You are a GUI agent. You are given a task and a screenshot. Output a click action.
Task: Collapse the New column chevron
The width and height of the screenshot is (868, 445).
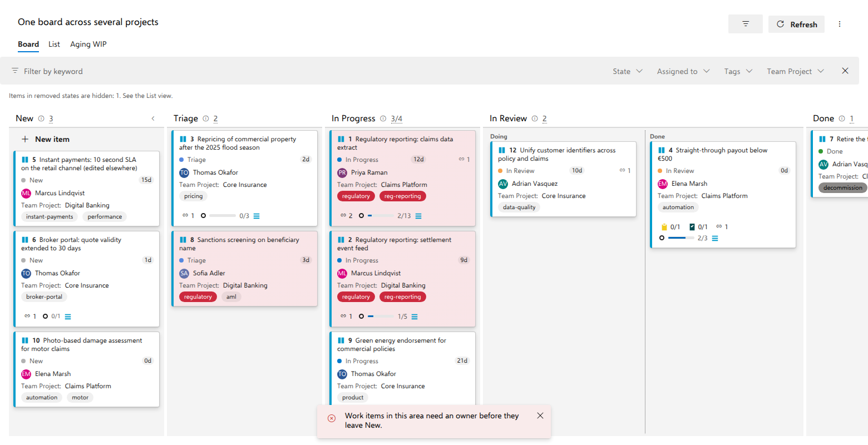153,118
